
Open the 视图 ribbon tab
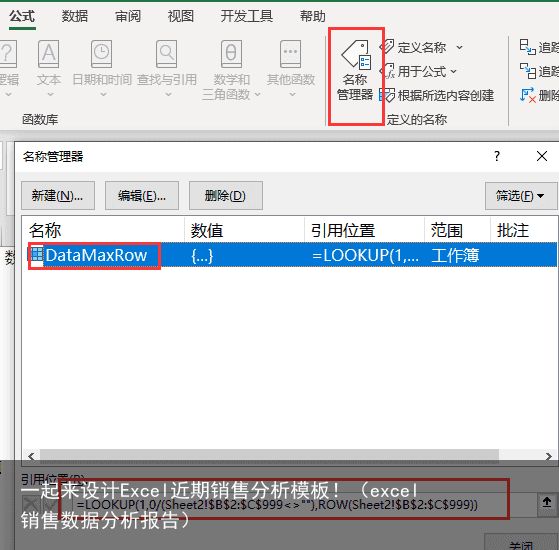181,16
